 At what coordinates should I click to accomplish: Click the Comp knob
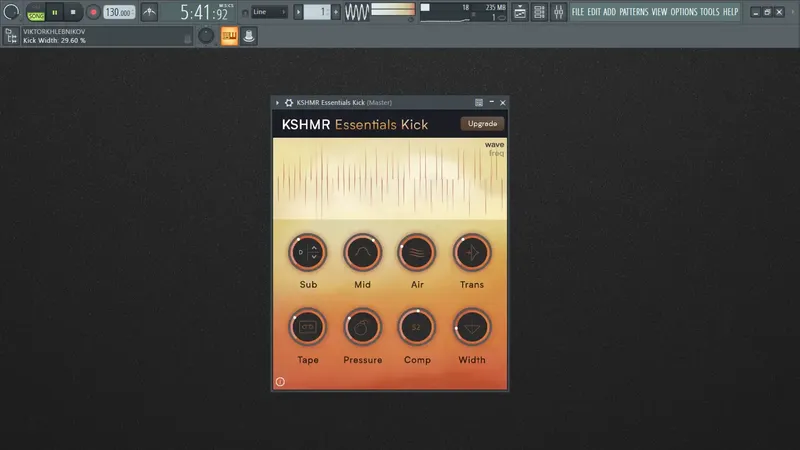tap(417, 327)
